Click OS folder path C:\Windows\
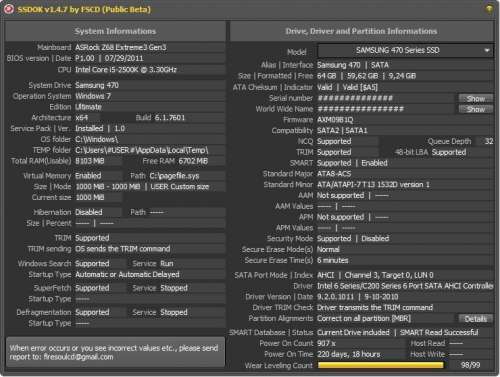This screenshot has width=500, height=377. [96, 139]
